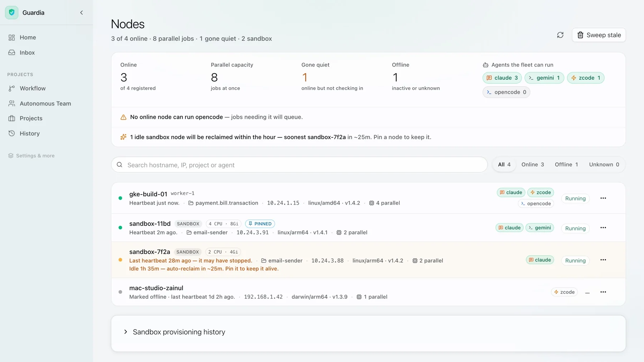Open more options for sandbox-7f2a
The image size is (644, 362).
tap(603, 260)
